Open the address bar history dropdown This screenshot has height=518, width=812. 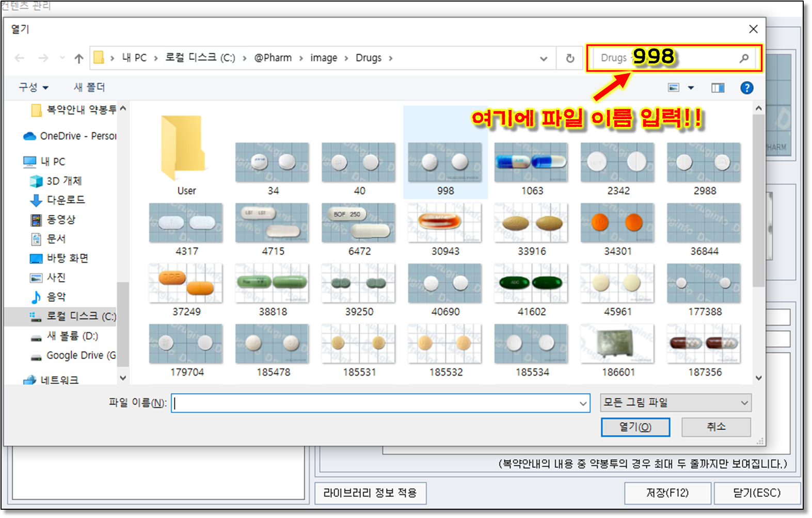543,58
